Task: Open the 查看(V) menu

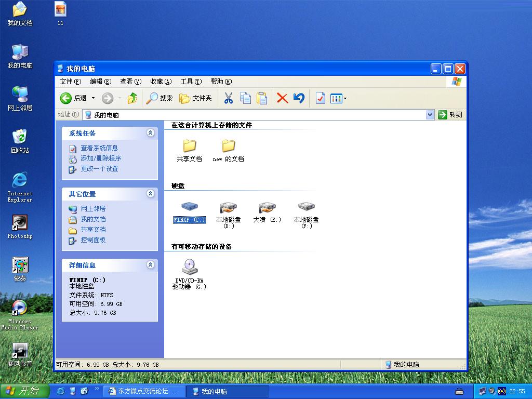Action: click(130, 82)
